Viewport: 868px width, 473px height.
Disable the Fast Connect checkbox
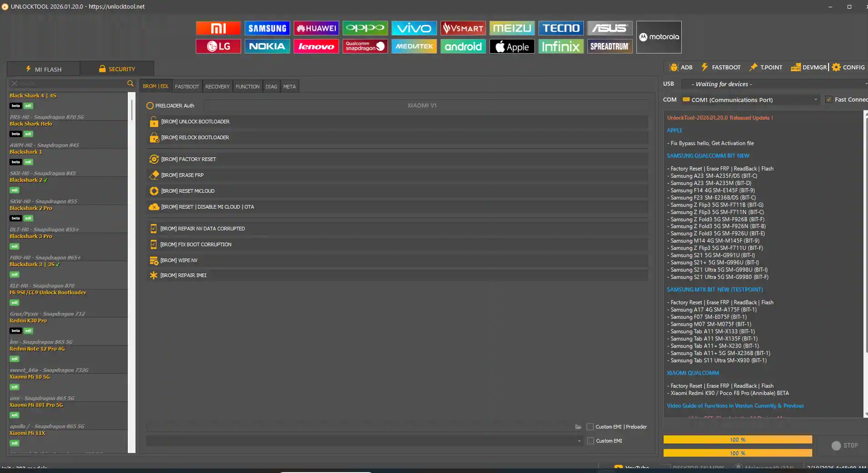(x=829, y=99)
